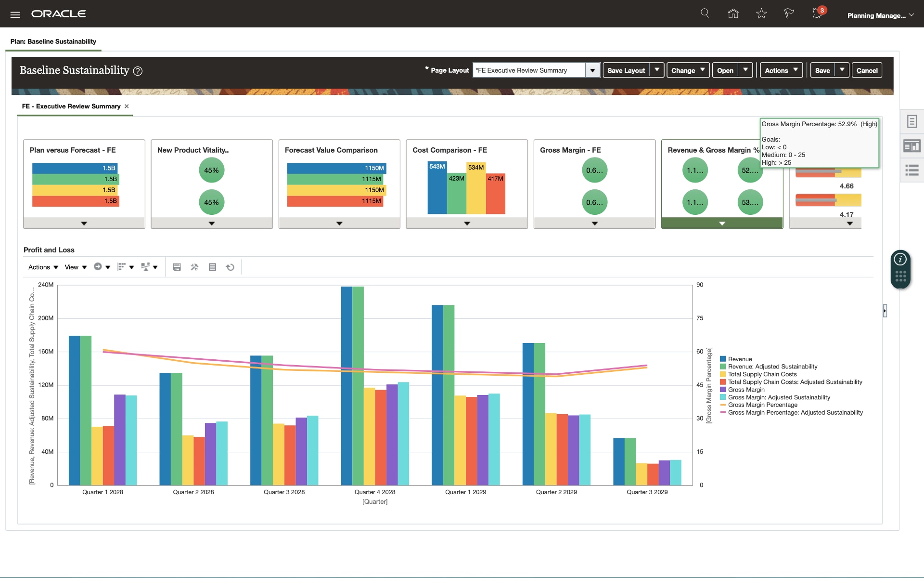Open the hamburger navigation menu

pyautogui.click(x=15, y=14)
